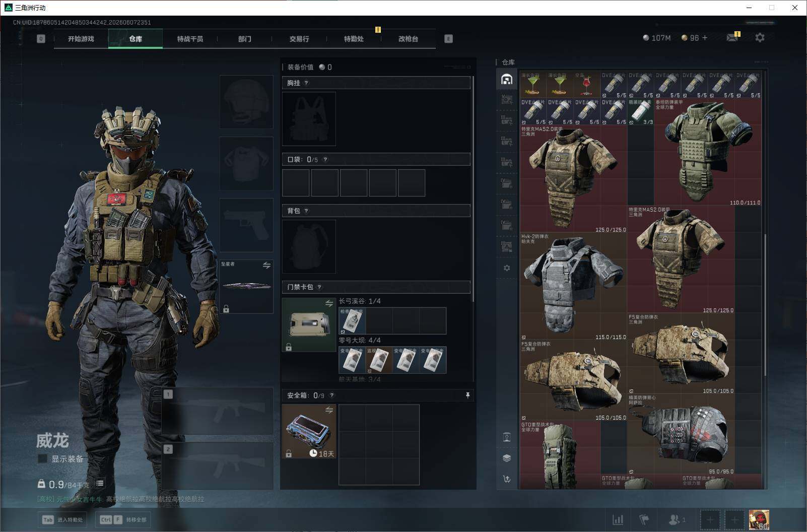
Task: Click the first empty squad plus slot
Action: click(x=709, y=519)
